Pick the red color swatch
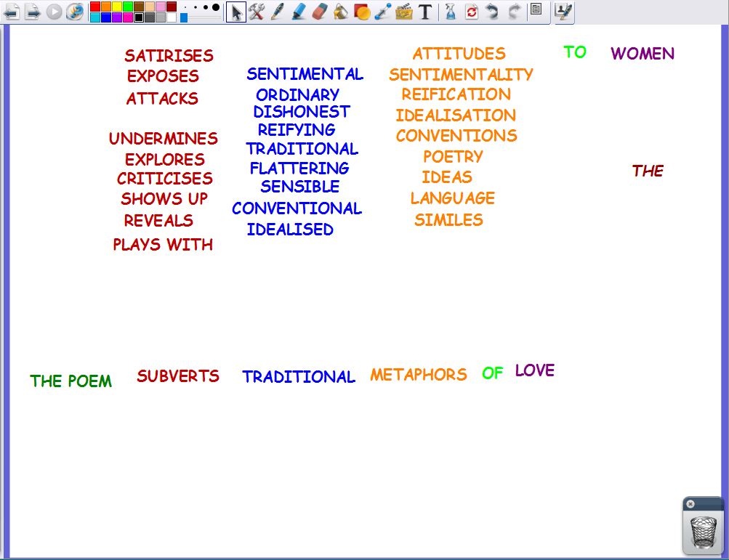Screen dimensions: 729x560 click(95, 7)
